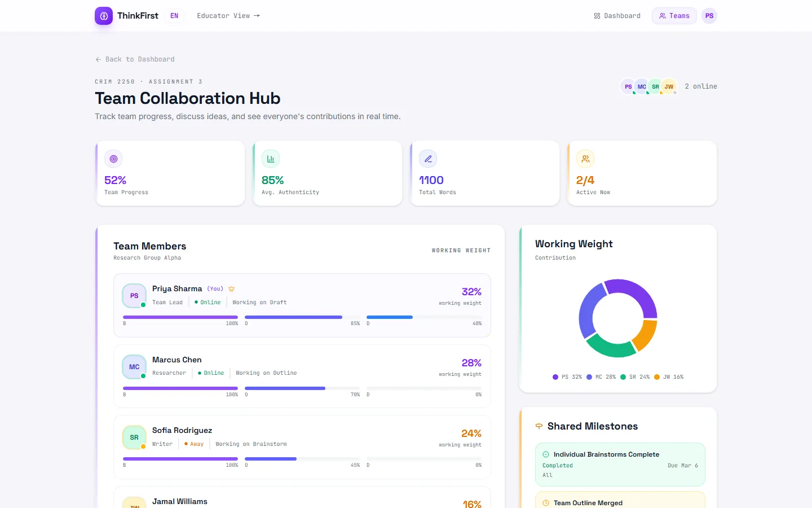Click the crown icon beside Priya Sharma
Viewport: 812px width, 508px height.
click(x=231, y=289)
